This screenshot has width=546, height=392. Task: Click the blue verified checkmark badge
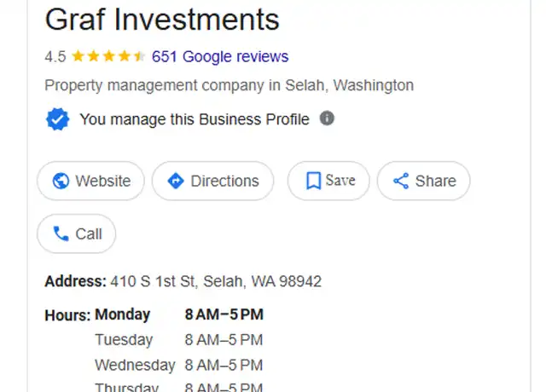point(57,119)
